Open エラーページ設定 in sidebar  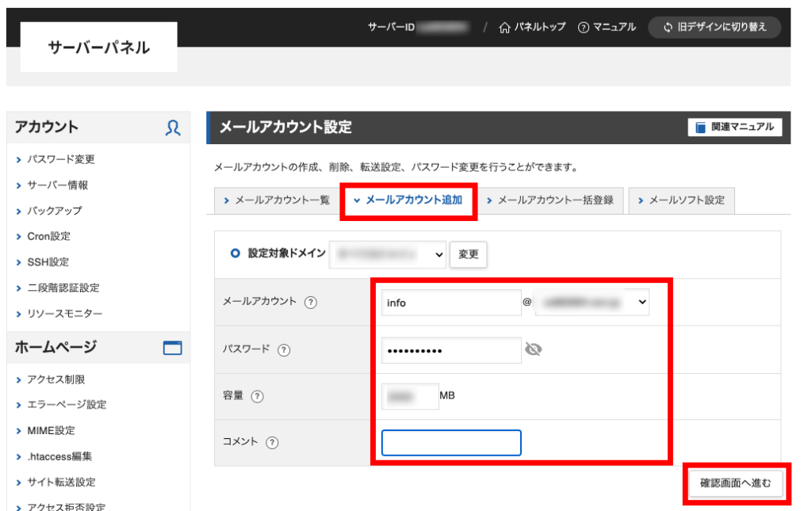tap(67, 405)
